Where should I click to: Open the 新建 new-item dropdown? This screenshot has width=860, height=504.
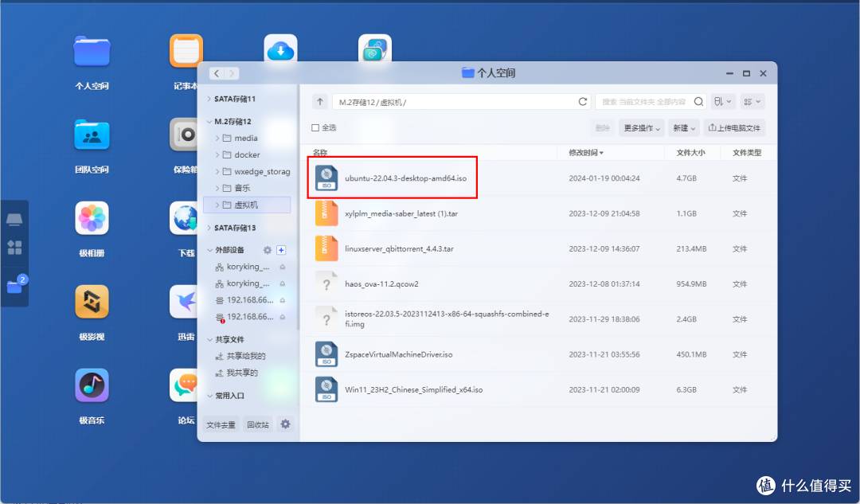[682, 127]
